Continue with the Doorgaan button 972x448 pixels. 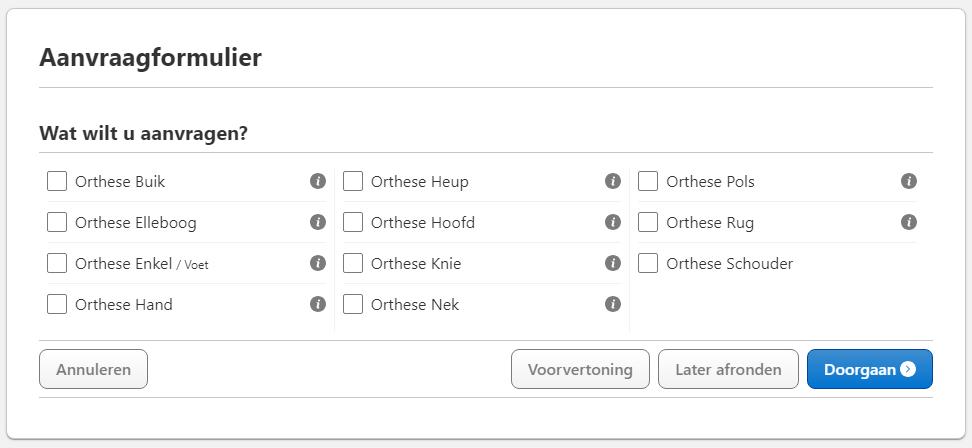click(869, 369)
